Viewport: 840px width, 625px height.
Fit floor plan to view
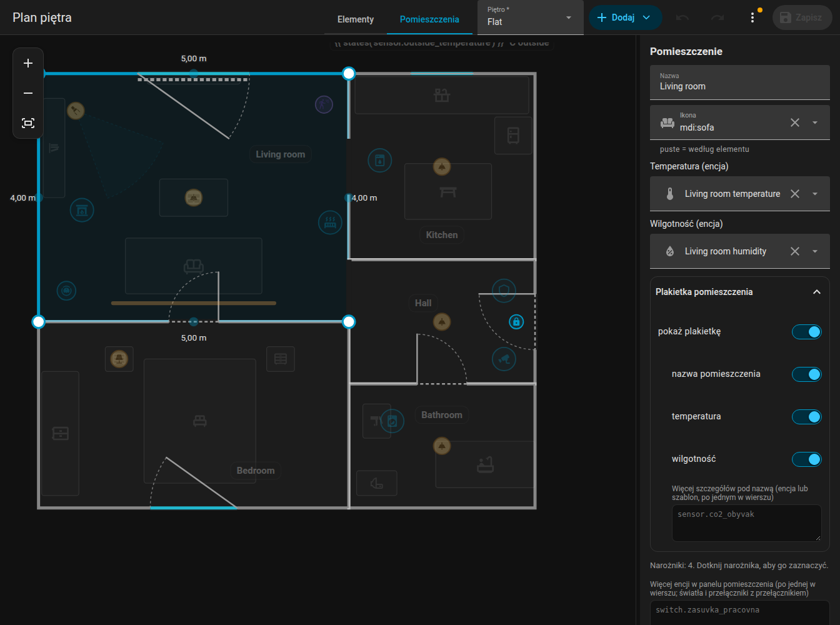[28, 123]
